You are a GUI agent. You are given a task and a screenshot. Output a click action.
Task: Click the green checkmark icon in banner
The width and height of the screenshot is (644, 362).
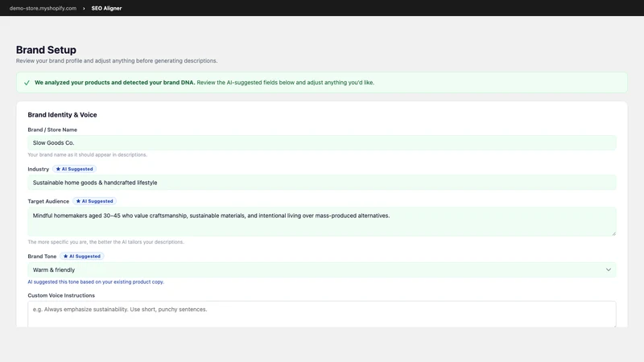click(x=27, y=83)
